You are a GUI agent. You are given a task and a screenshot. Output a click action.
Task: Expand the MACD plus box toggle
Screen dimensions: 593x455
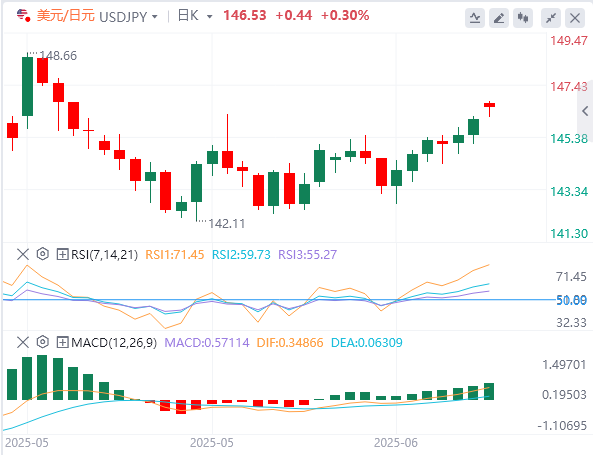(x=62, y=343)
